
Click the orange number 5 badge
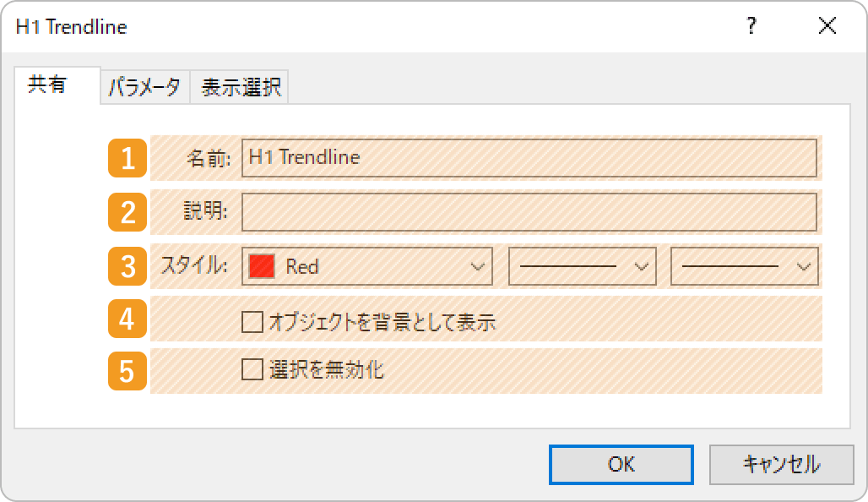point(127,371)
